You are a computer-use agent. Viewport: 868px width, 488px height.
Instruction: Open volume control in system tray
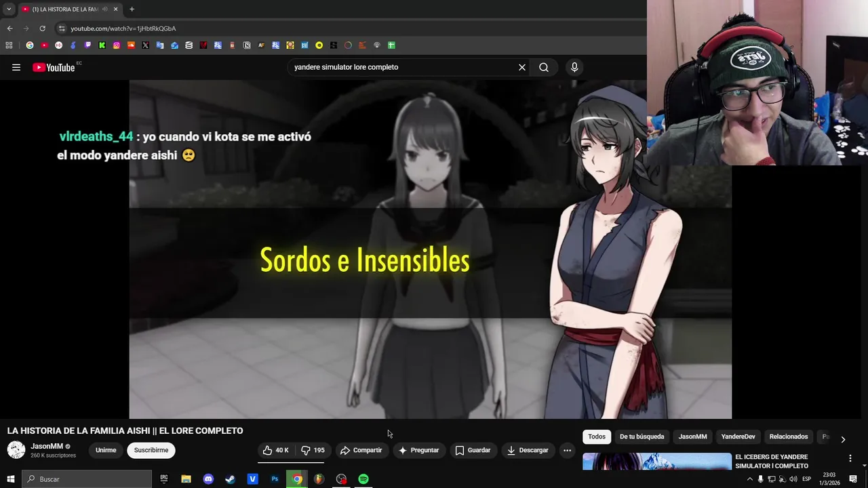(x=793, y=479)
